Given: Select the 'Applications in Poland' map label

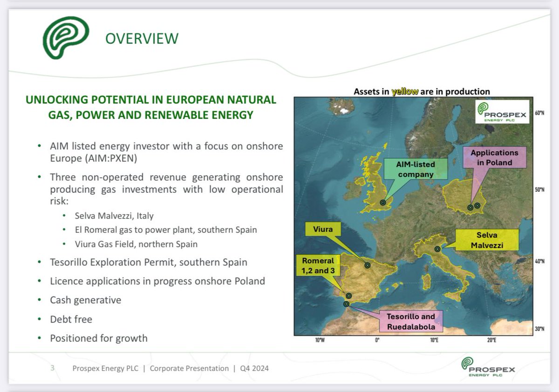Looking at the screenshot, I should point(494,158).
